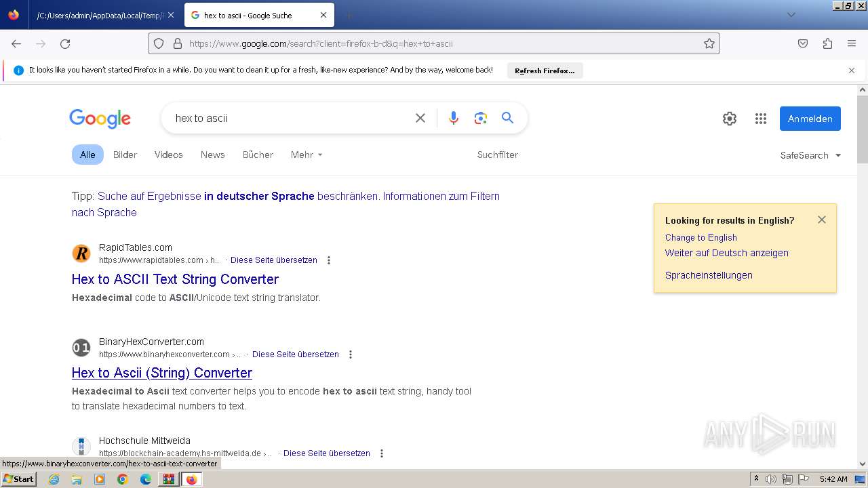Click the Anmelden sign-in button
The width and height of the screenshot is (868, 488).
(810, 119)
